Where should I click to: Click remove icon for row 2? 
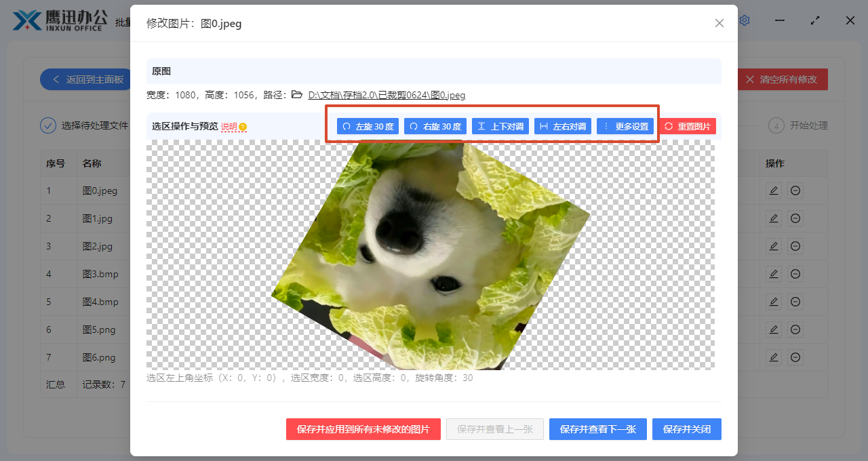pyautogui.click(x=796, y=218)
